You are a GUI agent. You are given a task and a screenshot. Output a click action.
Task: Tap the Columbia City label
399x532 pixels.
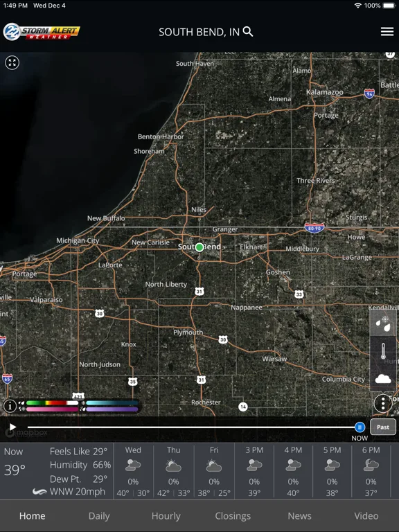[x=344, y=379]
